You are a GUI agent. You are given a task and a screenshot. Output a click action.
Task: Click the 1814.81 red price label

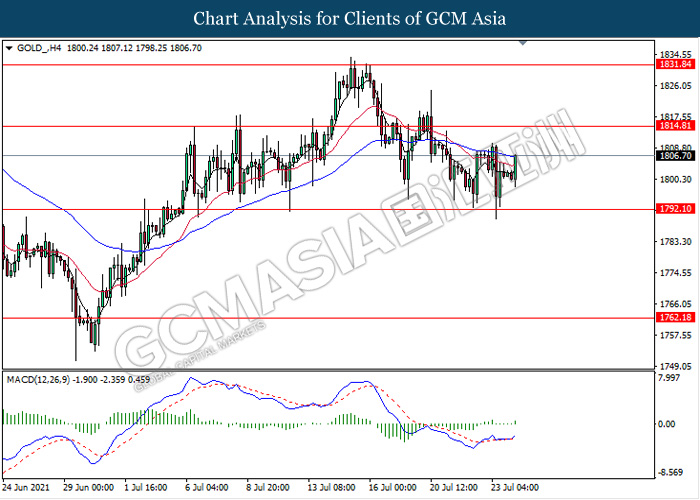click(x=676, y=126)
